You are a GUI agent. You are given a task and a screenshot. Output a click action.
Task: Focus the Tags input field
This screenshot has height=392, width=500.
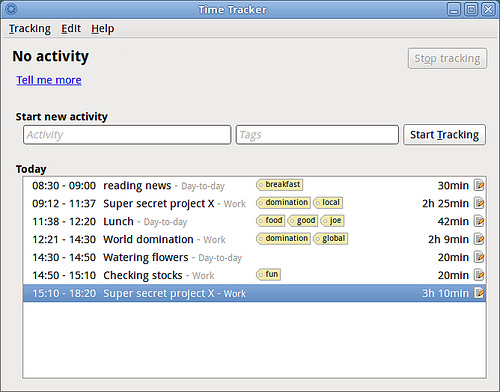coord(317,135)
